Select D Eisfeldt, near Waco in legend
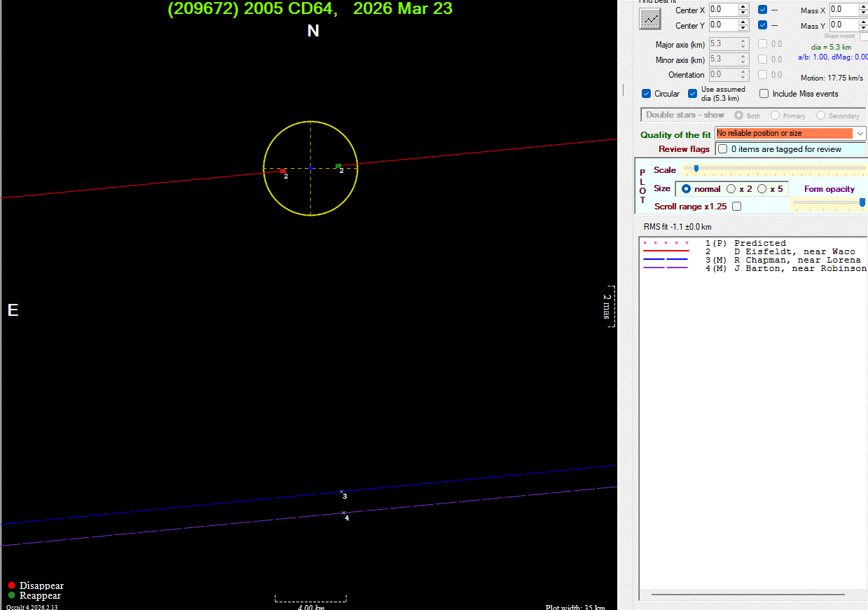 [x=794, y=251]
